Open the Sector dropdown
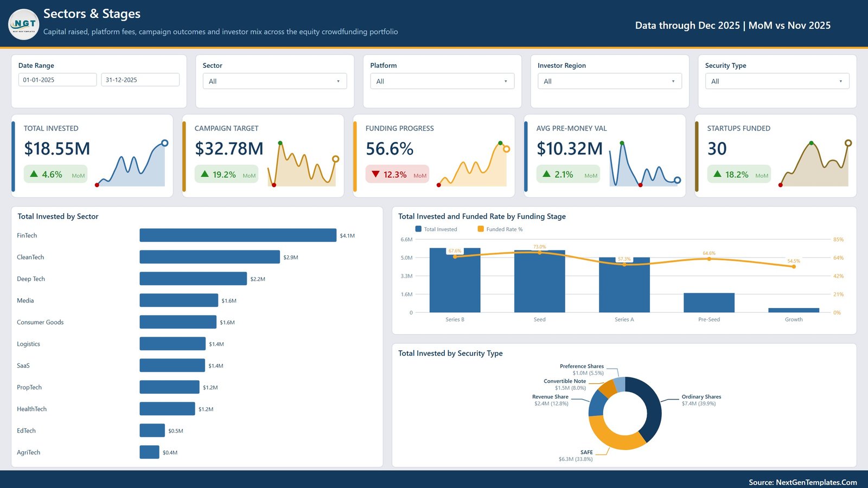 275,81
